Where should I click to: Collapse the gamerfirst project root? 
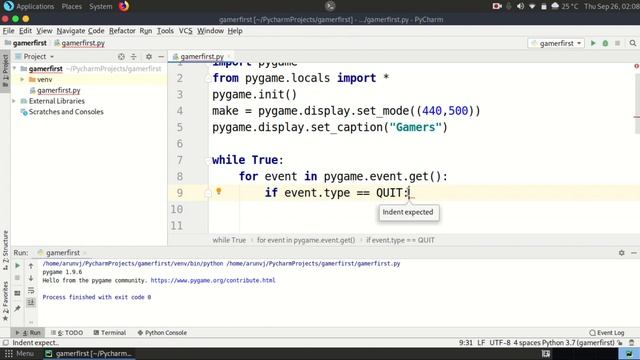click(15, 69)
